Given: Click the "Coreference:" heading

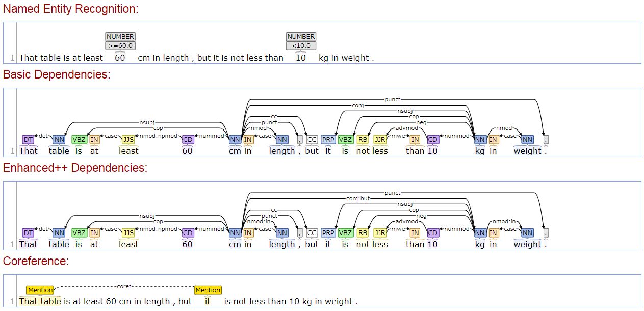Looking at the screenshot, I should (x=36, y=261).
